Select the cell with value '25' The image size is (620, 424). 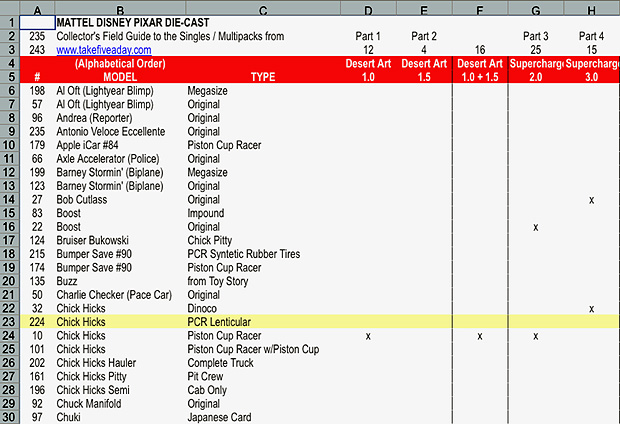(535, 50)
